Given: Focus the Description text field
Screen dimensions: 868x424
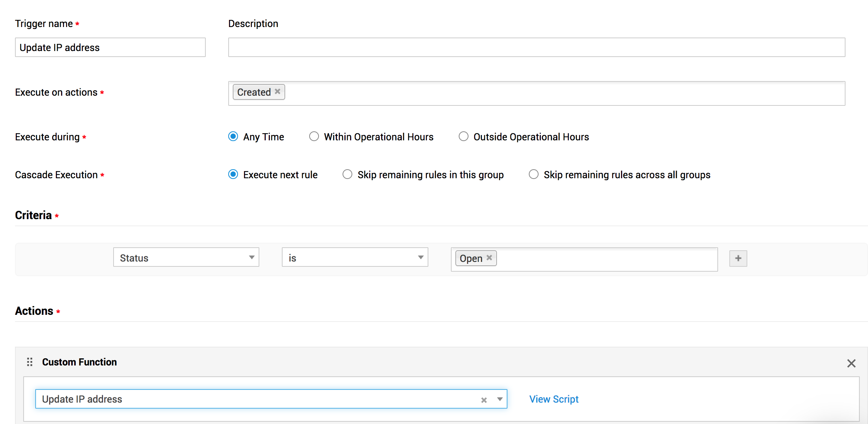Looking at the screenshot, I should click(536, 48).
